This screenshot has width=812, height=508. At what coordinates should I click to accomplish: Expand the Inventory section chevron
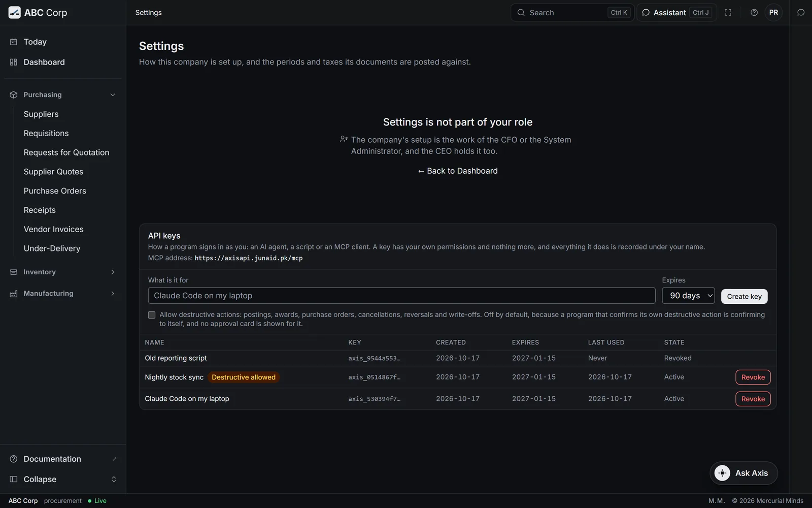pos(113,272)
